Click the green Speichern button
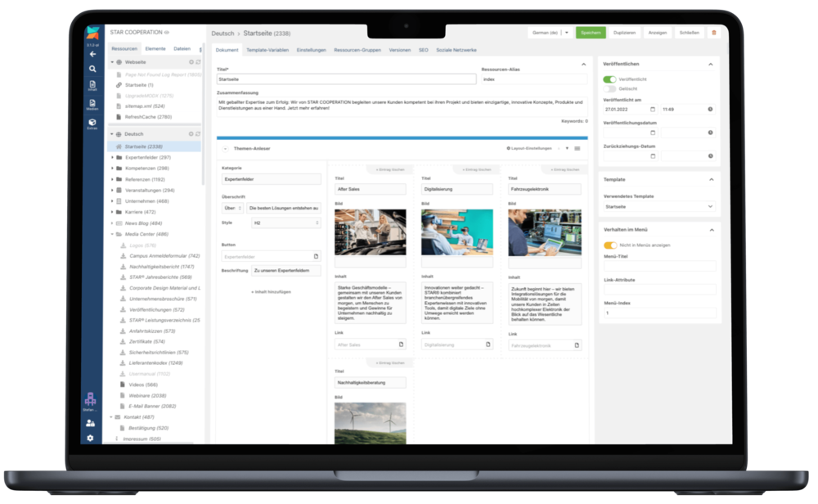 591,33
